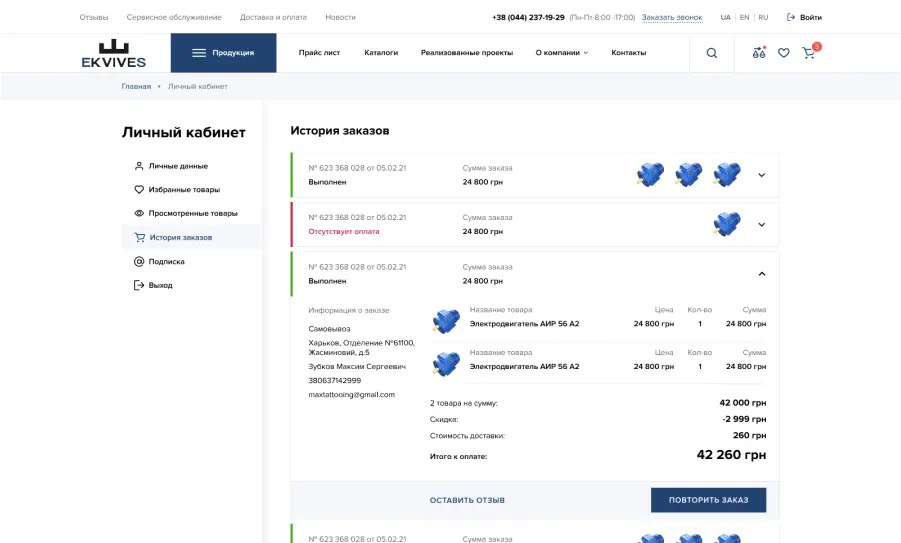Screen dimensions: 901x543
Task: Expand the order with Отсутствует оплата status
Action: (x=761, y=225)
